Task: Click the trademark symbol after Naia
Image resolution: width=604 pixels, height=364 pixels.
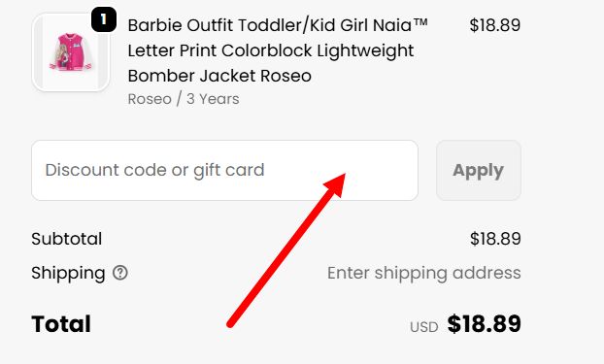Action: 420,21
